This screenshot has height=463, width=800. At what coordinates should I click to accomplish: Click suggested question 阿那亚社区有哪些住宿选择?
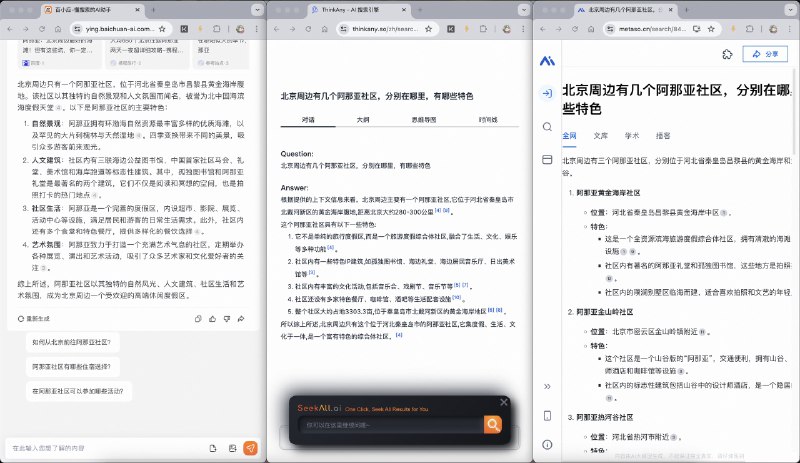point(72,367)
